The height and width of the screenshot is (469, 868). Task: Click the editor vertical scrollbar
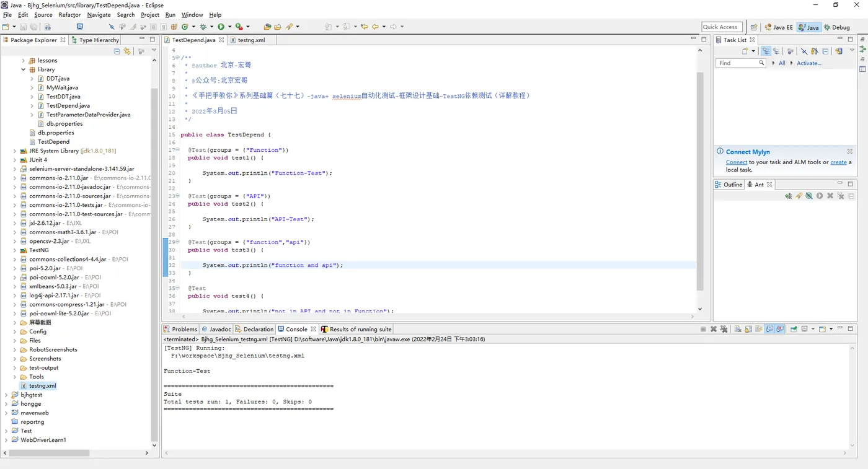click(700, 180)
